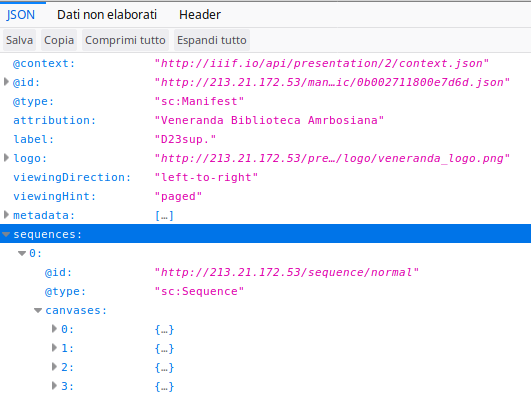The height and width of the screenshot is (394, 531).
Task: Expand canvas 3 arrow
Action: click(x=54, y=385)
